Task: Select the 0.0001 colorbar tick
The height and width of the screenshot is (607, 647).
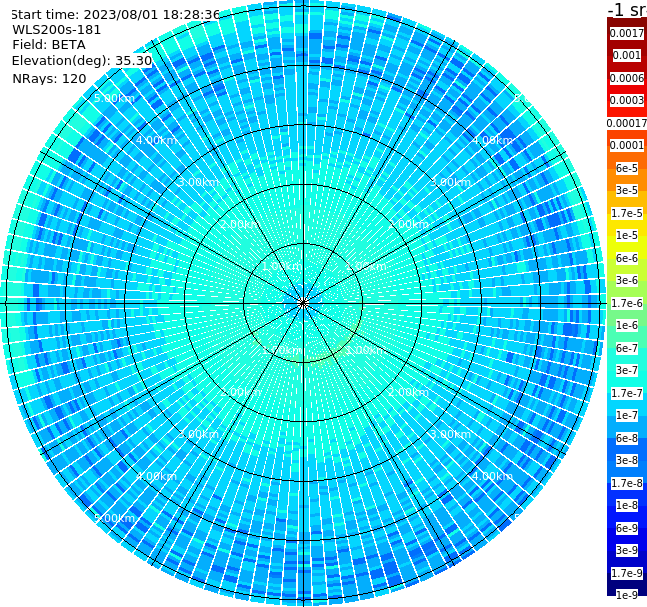Action: (627, 146)
